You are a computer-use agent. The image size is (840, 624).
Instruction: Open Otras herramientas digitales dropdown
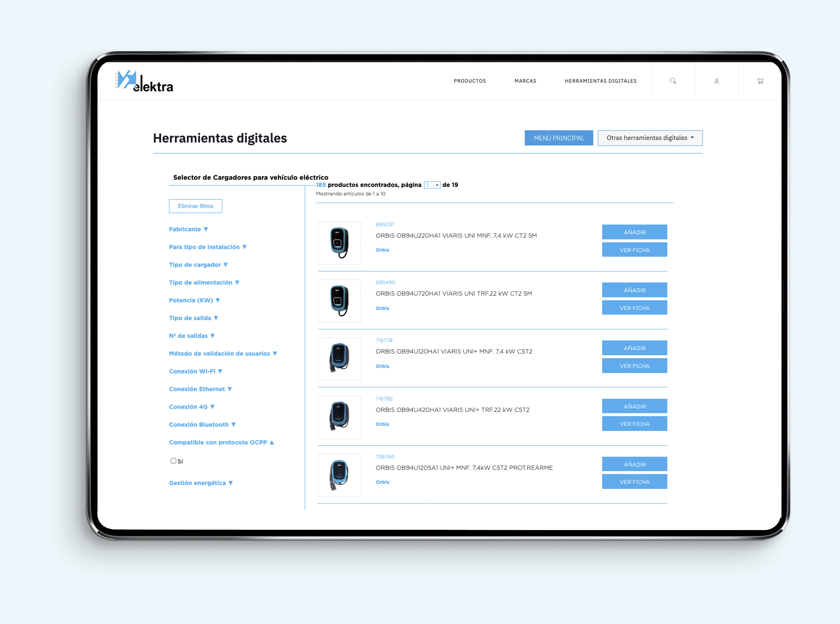point(650,138)
